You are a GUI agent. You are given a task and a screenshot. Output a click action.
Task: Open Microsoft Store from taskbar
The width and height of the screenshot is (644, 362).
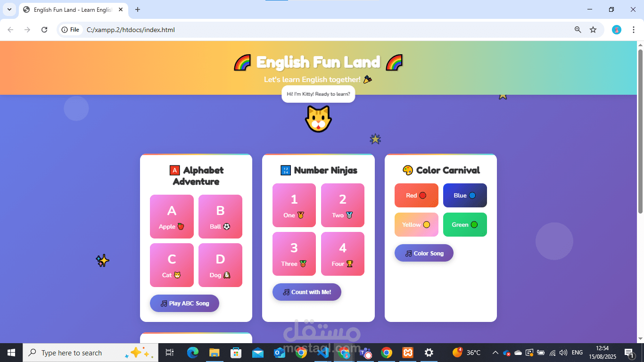tap(236, 353)
